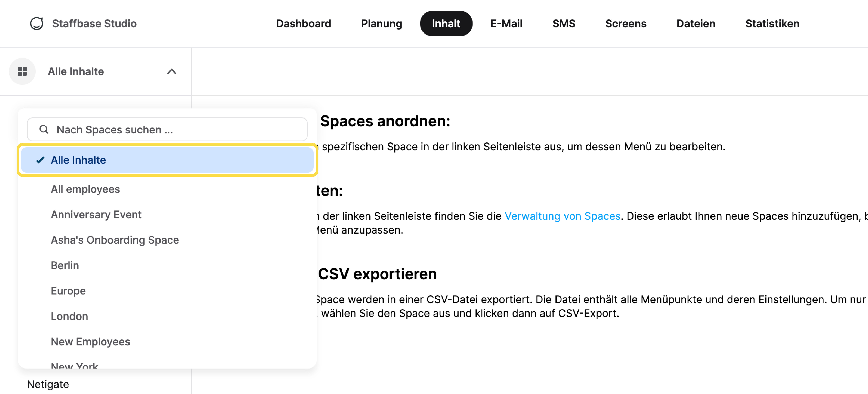Click the Netigate sidebar item
Screen dimensions: 868x394
point(48,384)
